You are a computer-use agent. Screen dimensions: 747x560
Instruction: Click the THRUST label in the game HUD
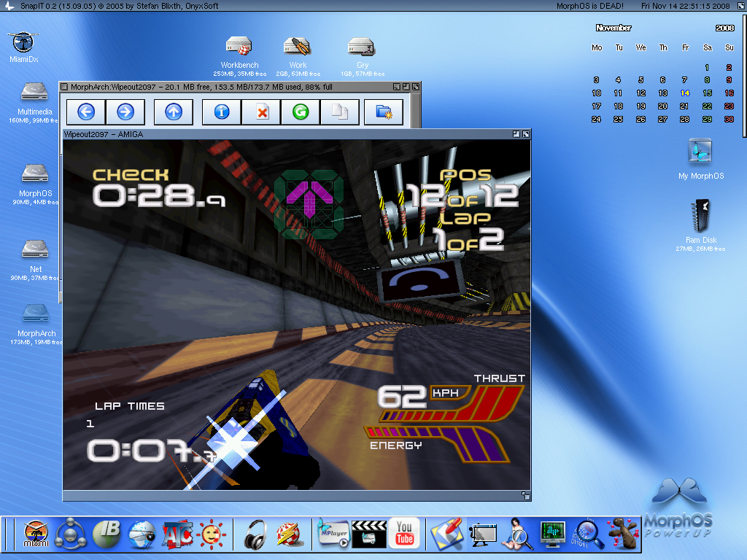[x=499, y=378]
